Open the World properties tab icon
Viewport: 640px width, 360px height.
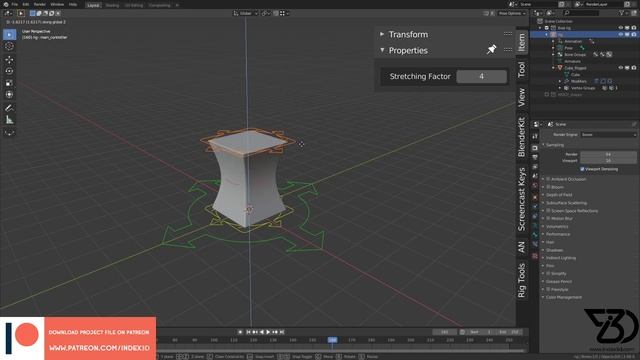[x=535, y=186]
